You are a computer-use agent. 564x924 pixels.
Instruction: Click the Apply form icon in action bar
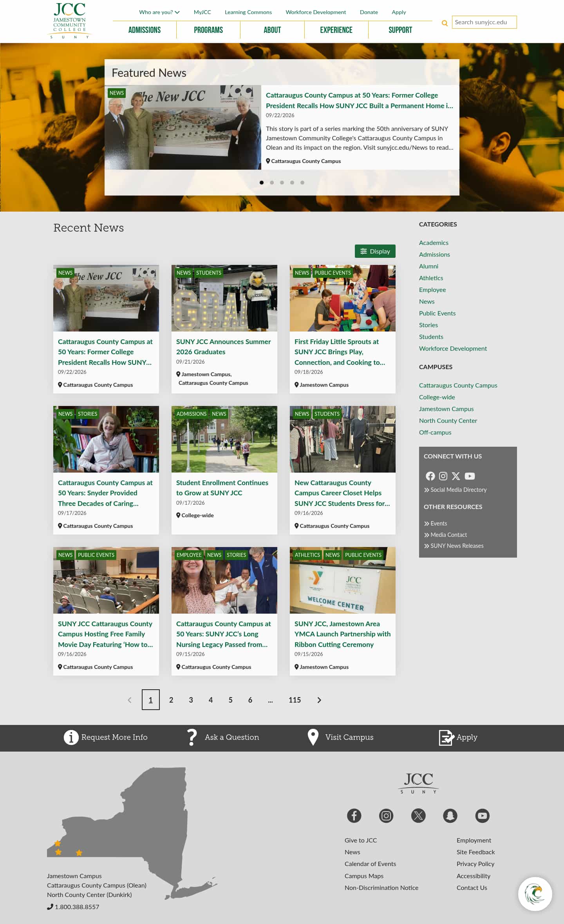(x=446, y=737)
